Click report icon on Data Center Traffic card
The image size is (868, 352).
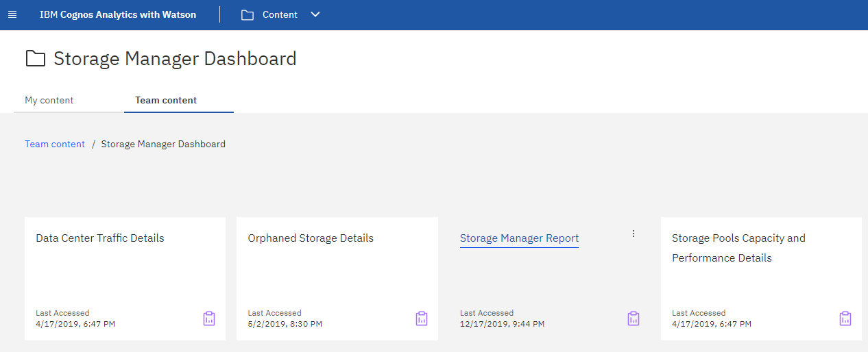209,318
